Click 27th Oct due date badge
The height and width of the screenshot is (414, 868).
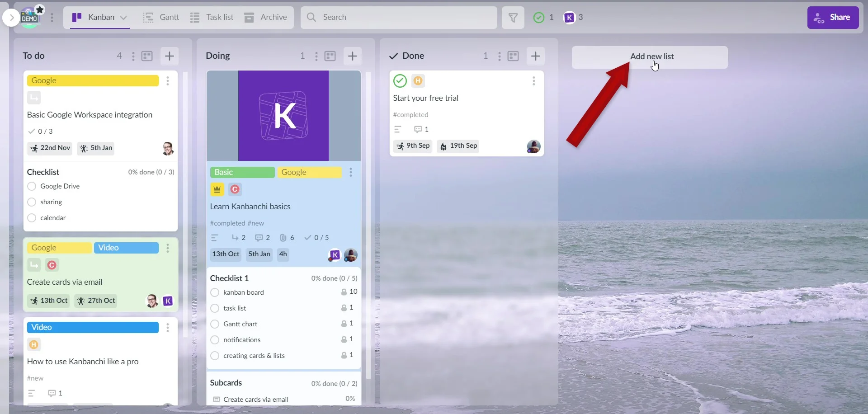click(96, 301)
